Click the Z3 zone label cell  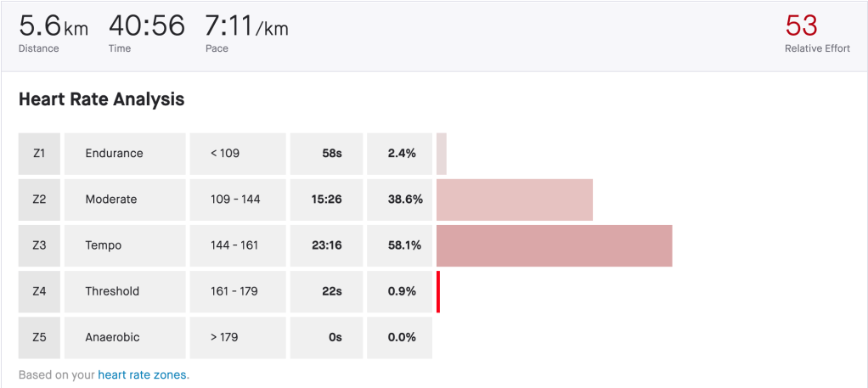click(39, 245)
